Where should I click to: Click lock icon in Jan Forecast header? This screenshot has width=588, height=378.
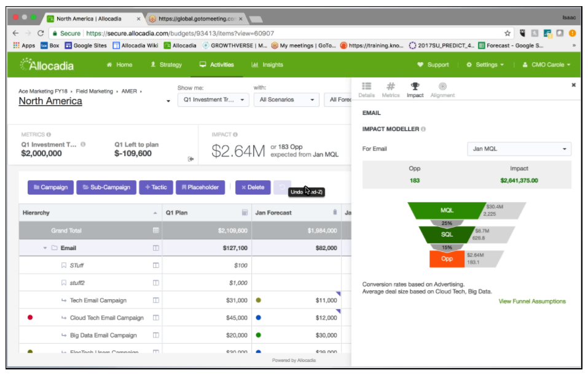(335, 212)
